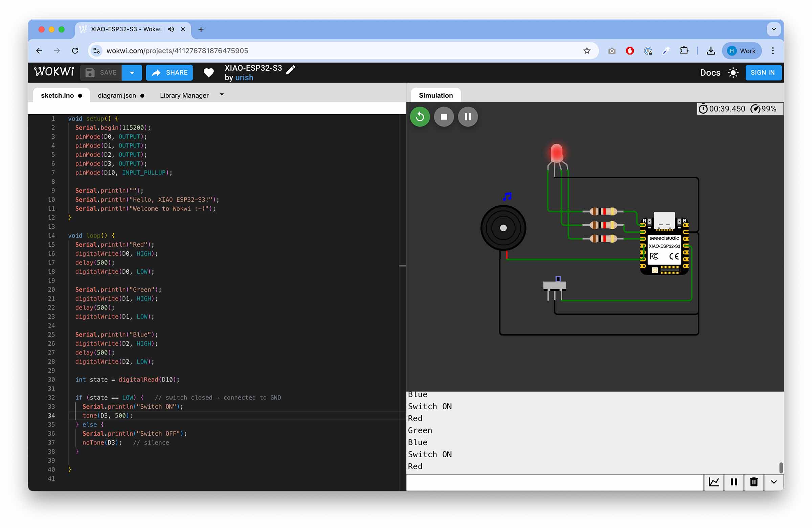
Task: Restart the simulation with green button
Action: click(420, 117)
